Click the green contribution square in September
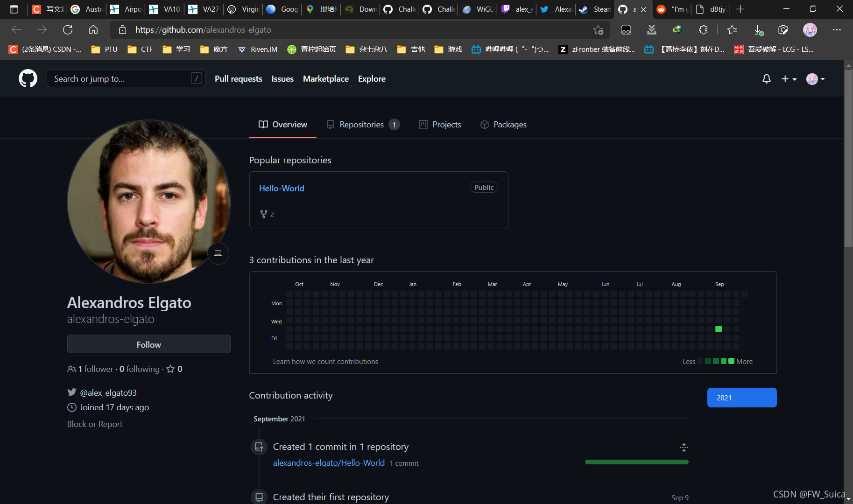Viewport: 853px width, 504px height. [719, 329]
